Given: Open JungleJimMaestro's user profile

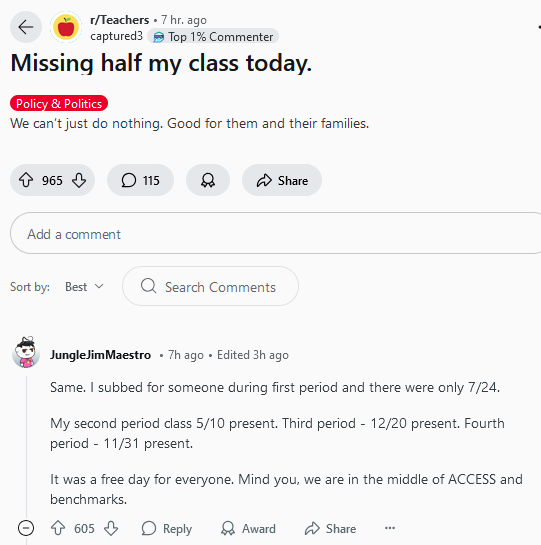Looking at the screenshot, I should pos(100,355).
